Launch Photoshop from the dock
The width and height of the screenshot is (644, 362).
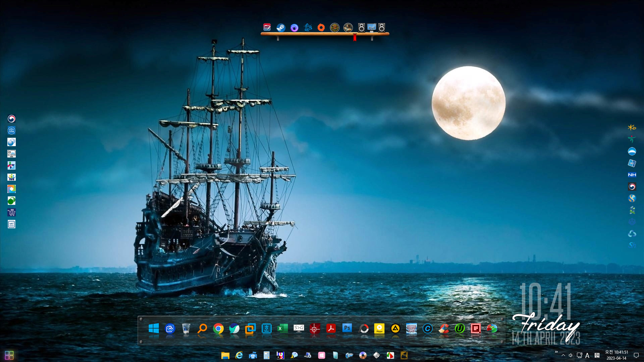tap(347, 328)
